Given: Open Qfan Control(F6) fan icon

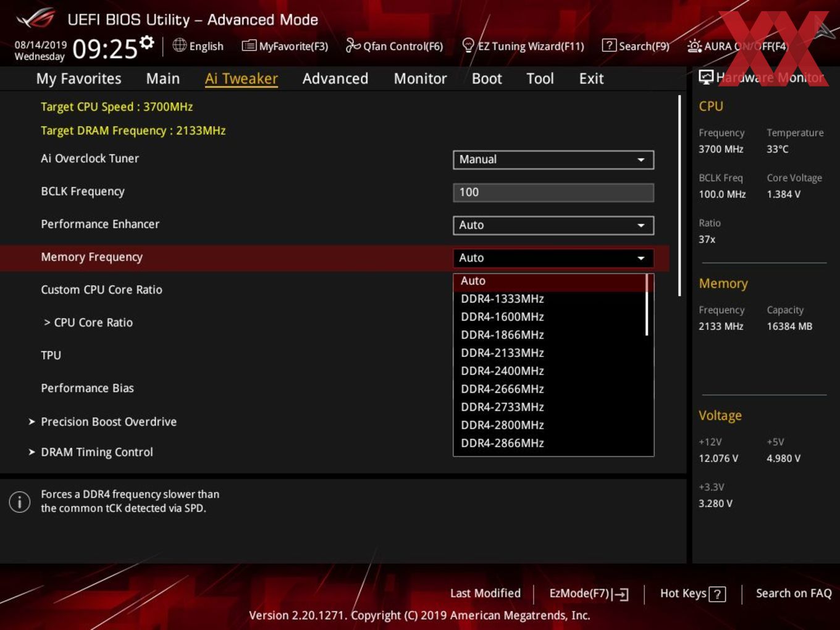Looking at the screenshot, I should pyautogui.click(x=353, y=45).
